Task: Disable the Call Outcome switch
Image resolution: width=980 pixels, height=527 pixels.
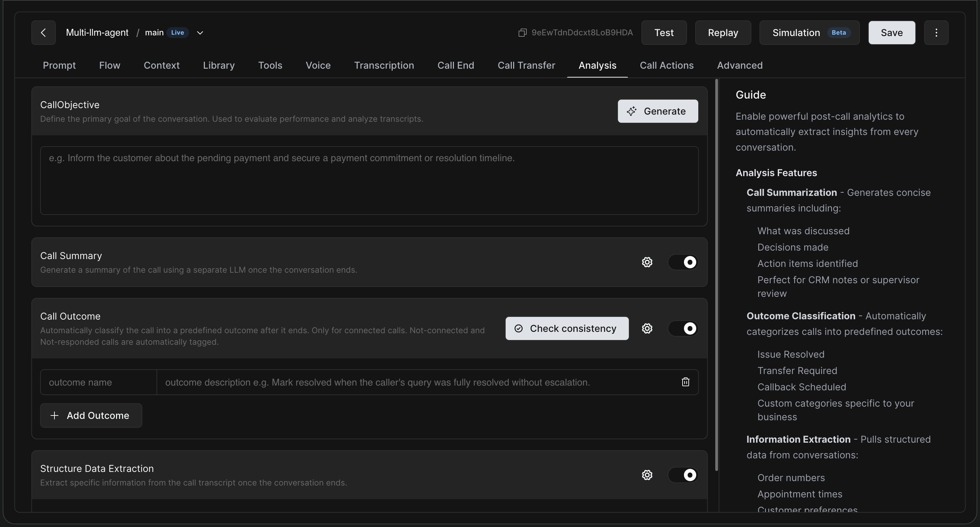Action: pos(683,328)
